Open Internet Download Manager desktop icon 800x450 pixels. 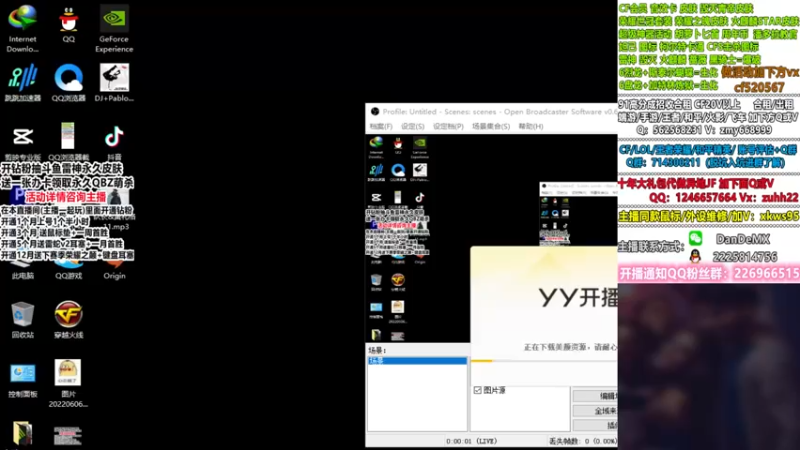(x=22, y=29)
